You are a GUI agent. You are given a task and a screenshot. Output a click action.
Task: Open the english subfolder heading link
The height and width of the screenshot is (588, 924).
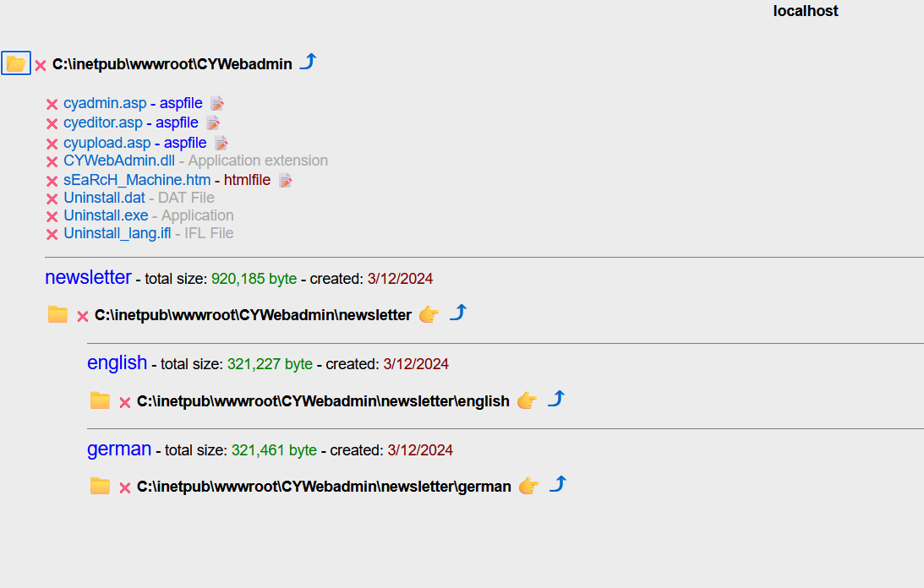[117, 362]
